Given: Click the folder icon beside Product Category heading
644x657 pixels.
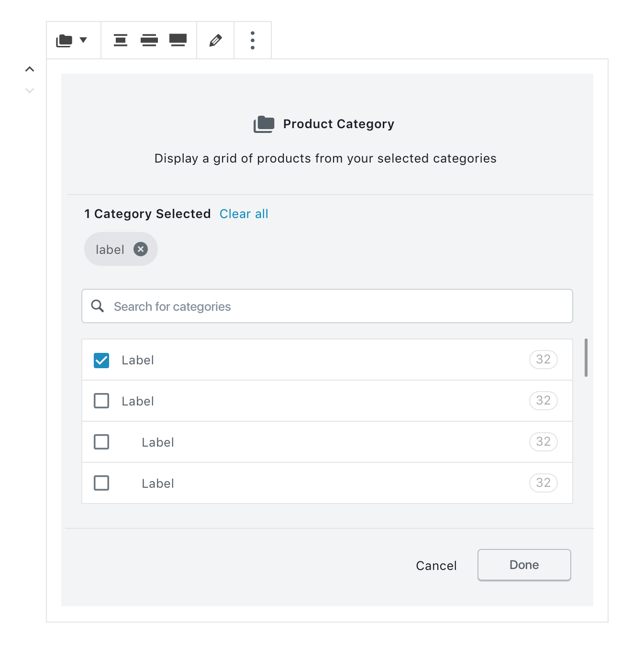Looking at the screenshot, I should click(x=264, y=123).
